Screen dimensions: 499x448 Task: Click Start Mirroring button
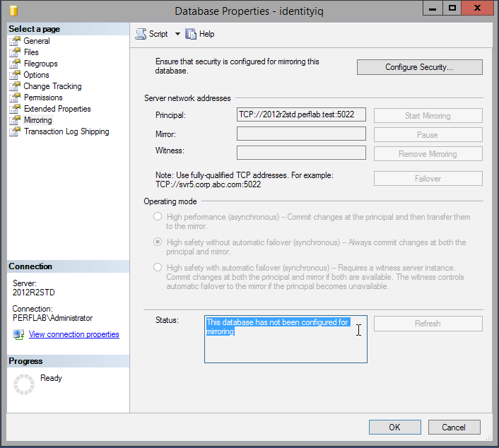(428, 115)
